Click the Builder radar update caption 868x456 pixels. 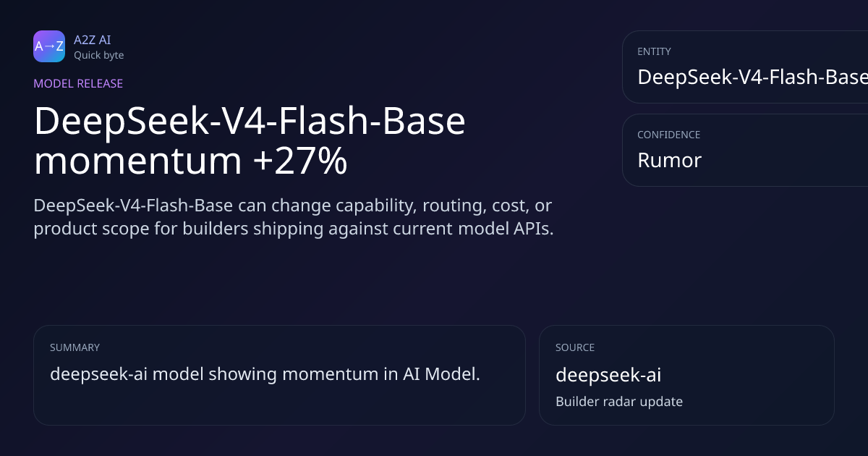[x=618, y=401]
